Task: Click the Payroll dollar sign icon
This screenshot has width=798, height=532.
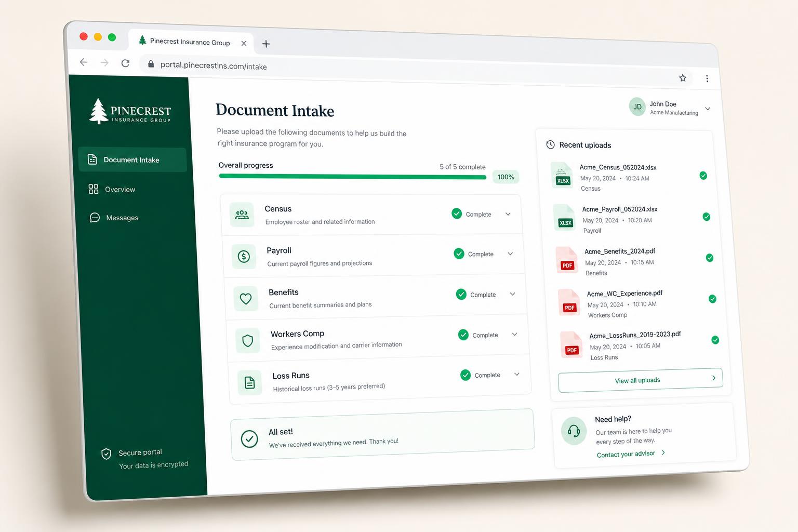Action: coord(244,256)
